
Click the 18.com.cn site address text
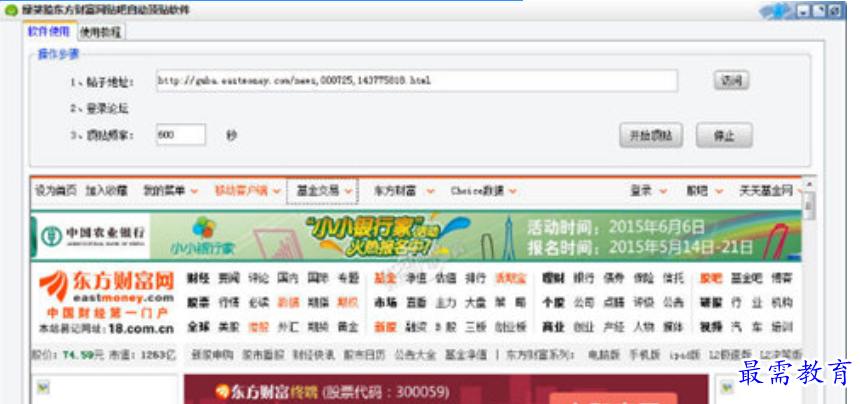click(142, 329)
